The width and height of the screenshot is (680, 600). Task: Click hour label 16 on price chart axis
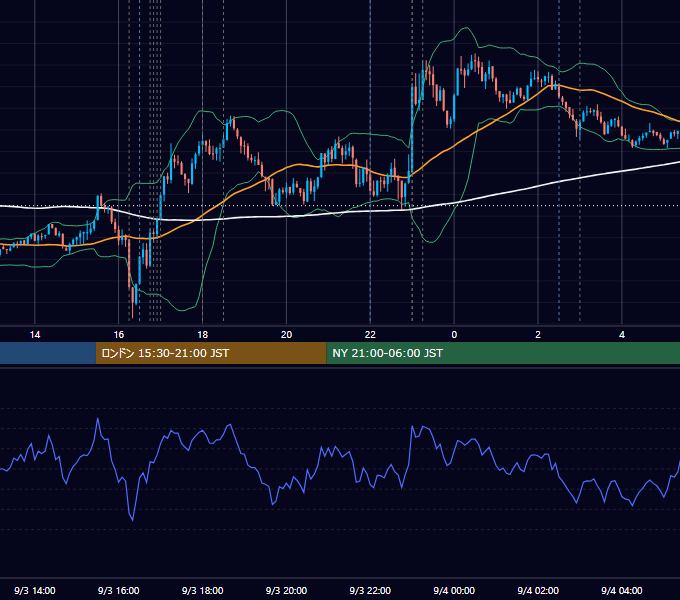pyautogui.click(x=118, y=335)
